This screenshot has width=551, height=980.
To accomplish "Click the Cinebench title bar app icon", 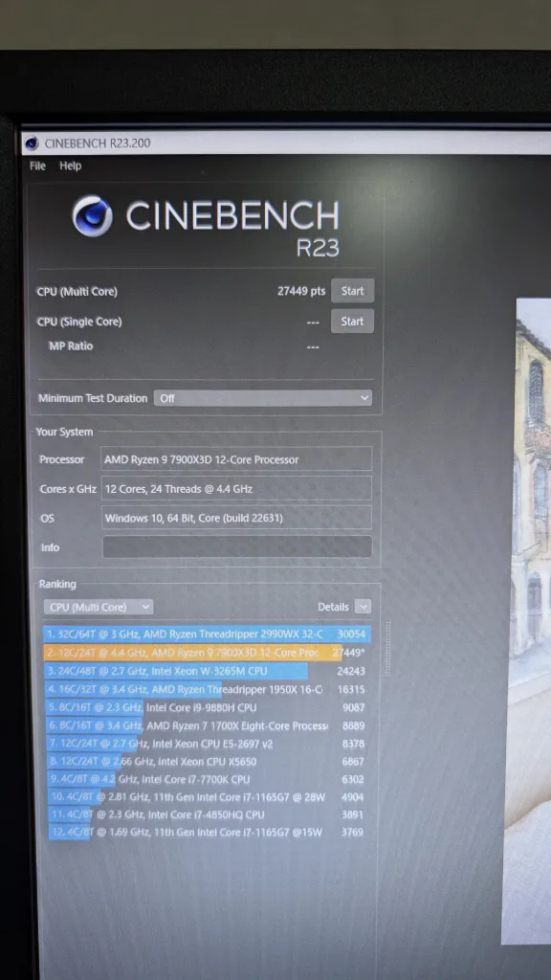I will coord(32,144).
